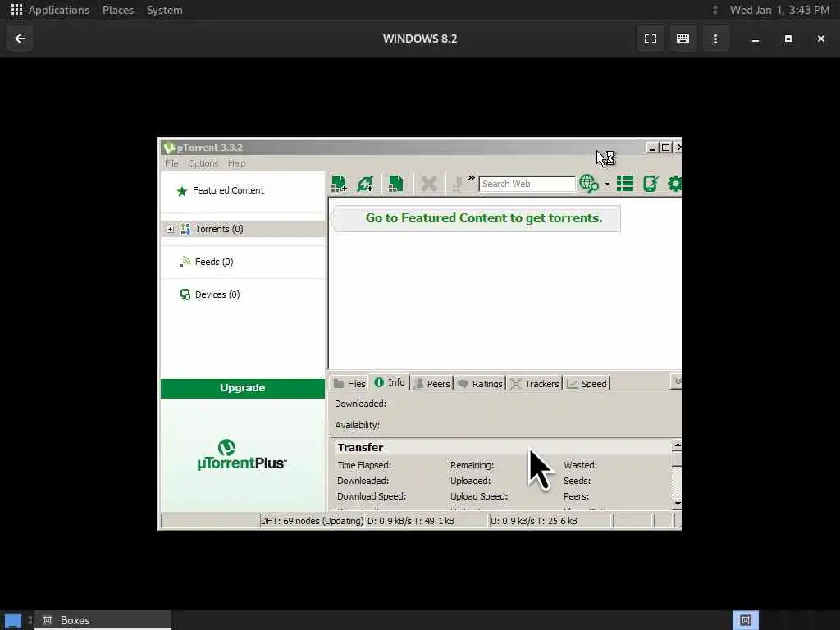Select Torrents (0) in sidebar
This screenshot has width=840, height=630.
point(243,230)
